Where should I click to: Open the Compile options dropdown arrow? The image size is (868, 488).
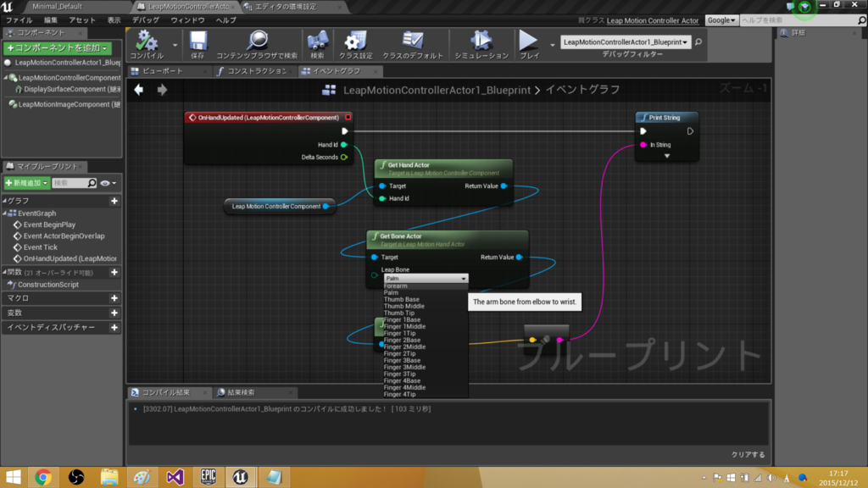coord(175,45)
